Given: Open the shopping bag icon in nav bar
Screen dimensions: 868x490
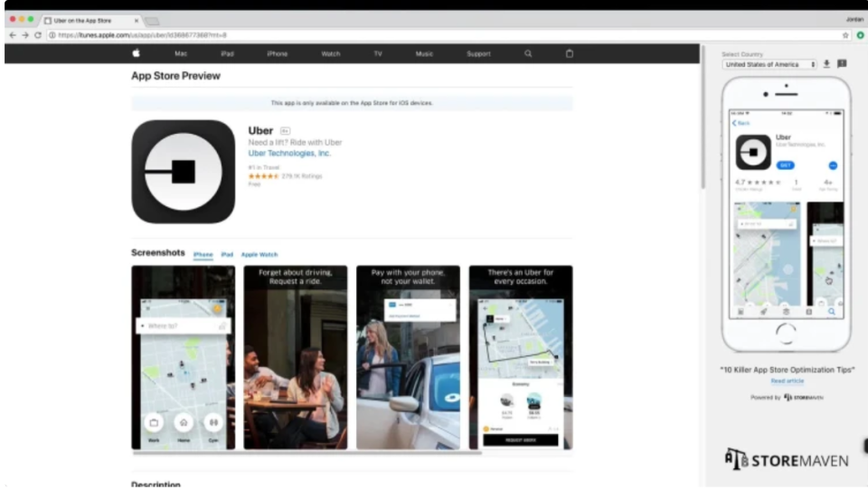Looking at the screenshot, I should 569,53.
